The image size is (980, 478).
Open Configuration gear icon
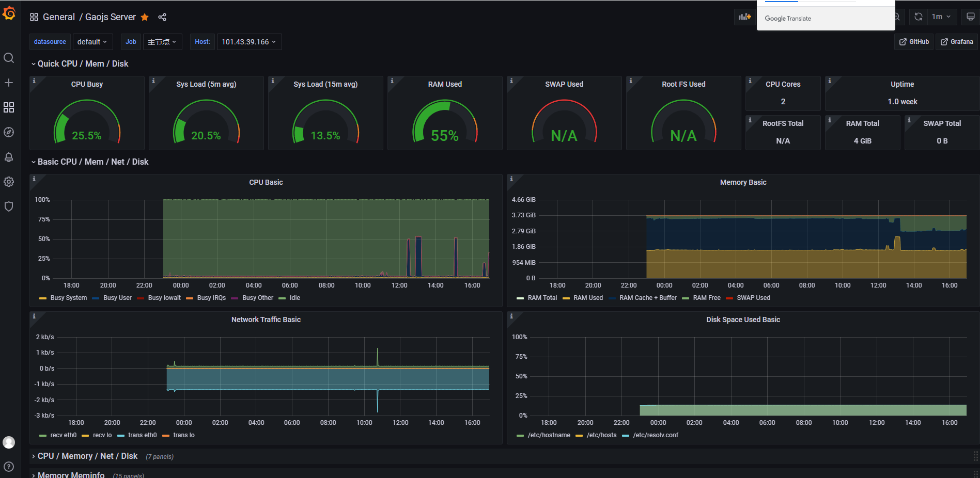coord(9,182)
